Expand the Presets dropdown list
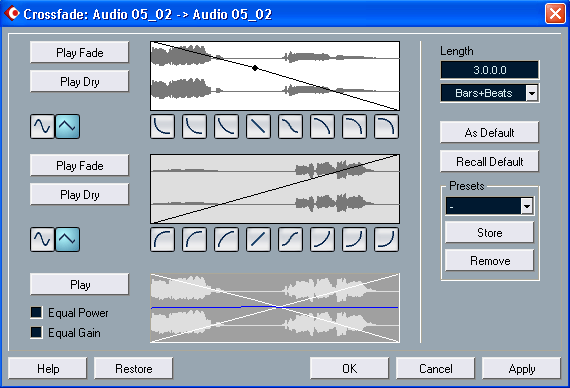Screen dimensions: 570x388 point(527,207)
